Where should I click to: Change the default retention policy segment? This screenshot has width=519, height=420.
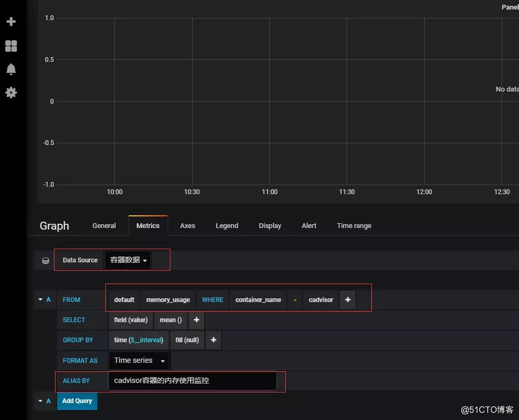coord(124,300)
